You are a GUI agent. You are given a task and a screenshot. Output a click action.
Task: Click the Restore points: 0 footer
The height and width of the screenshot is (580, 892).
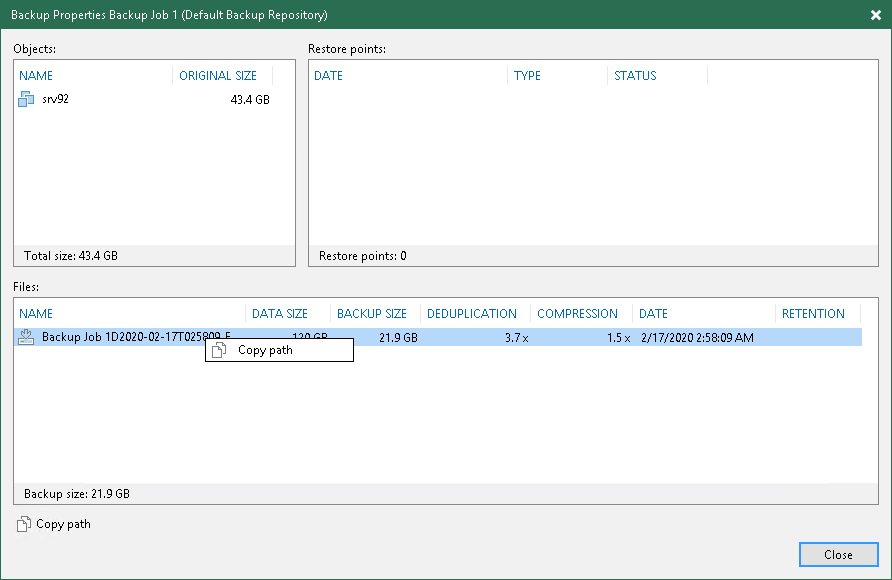[x=362, y=256]
